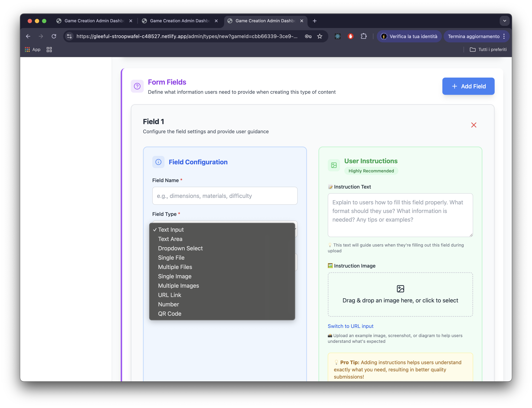The height and width of the screenshot is (408, 532).
Task: Click the Switch to URL input link
Action: [x=350, y=326]
